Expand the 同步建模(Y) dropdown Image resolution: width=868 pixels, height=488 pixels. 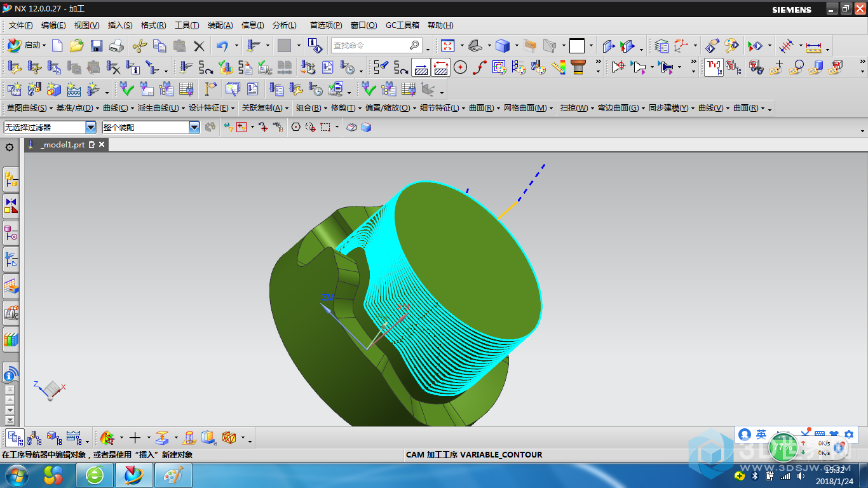[x=693, y=109]
